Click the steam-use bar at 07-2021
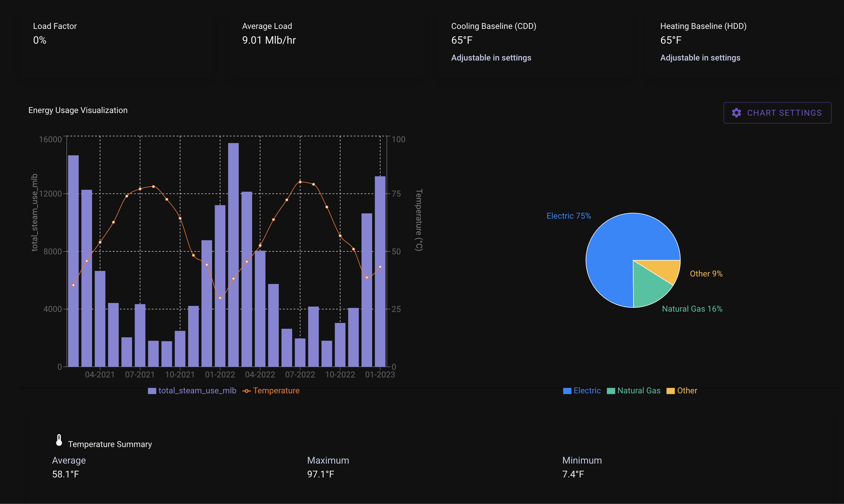This screenshot has width=844, height=504. pos(140,335)
